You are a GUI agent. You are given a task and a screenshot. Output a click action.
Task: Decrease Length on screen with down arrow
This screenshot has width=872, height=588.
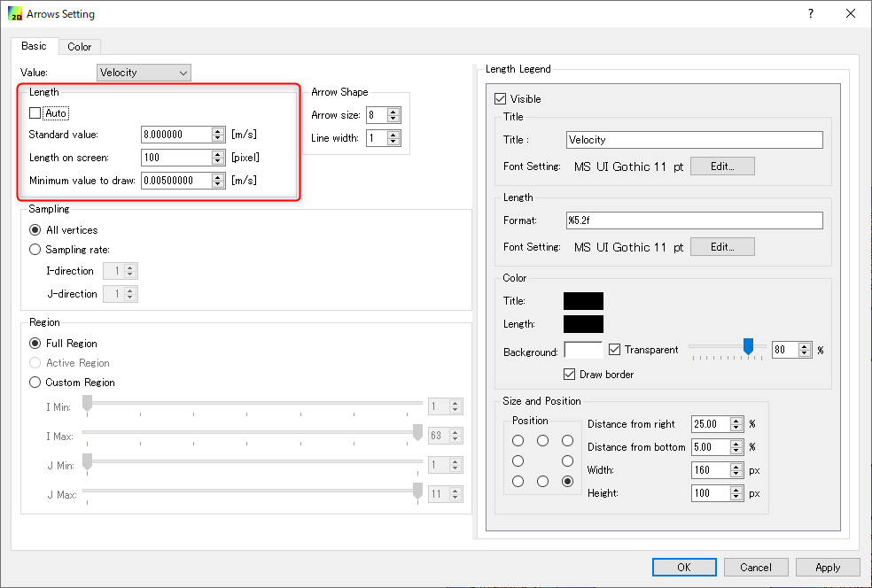[218, 161]
